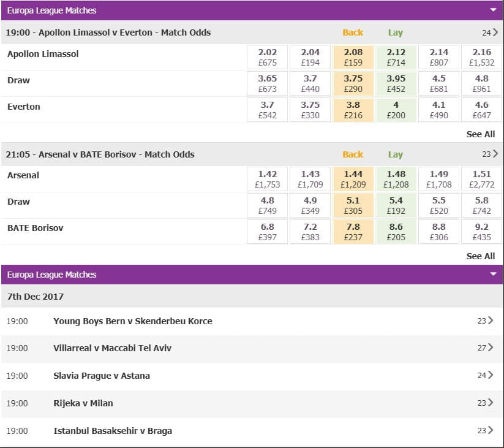The image size is (504, 448).
Task: Select Arsenal v BATE Draw price 4.9
Action: [x=310, y=205]
